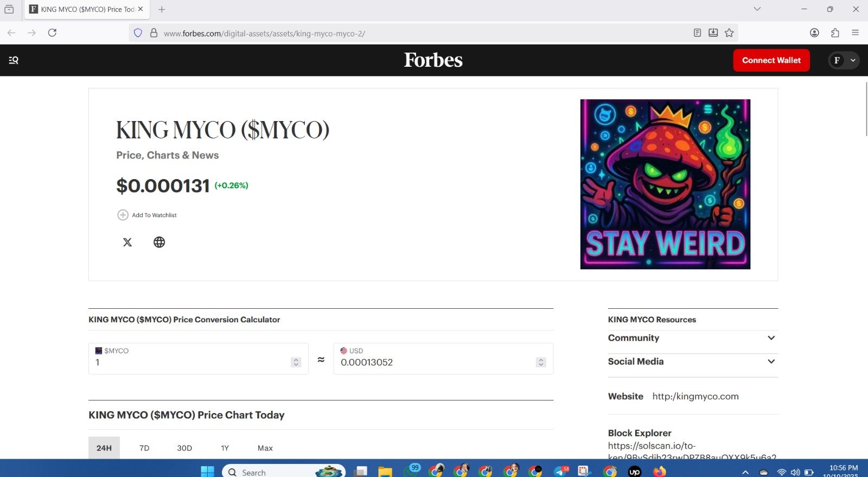Screen dimensions: 868x477
Task: Click the Forbes logo in header
Action: [x=433, y=60]
